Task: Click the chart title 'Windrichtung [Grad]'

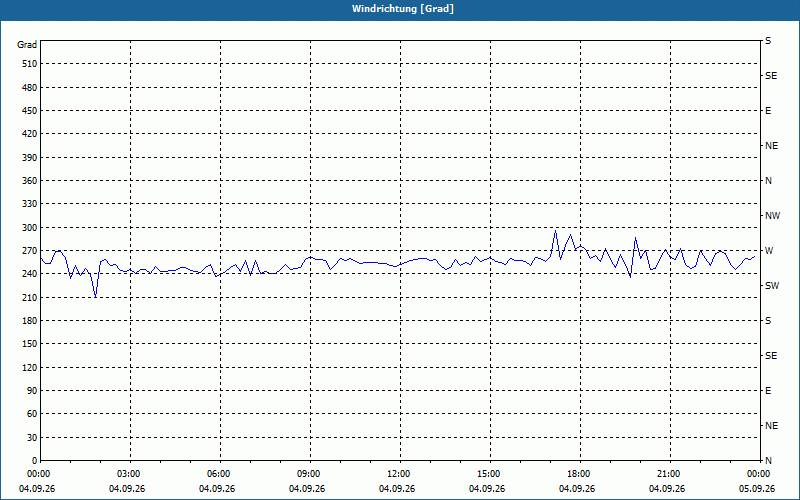Action: (403, 9)
